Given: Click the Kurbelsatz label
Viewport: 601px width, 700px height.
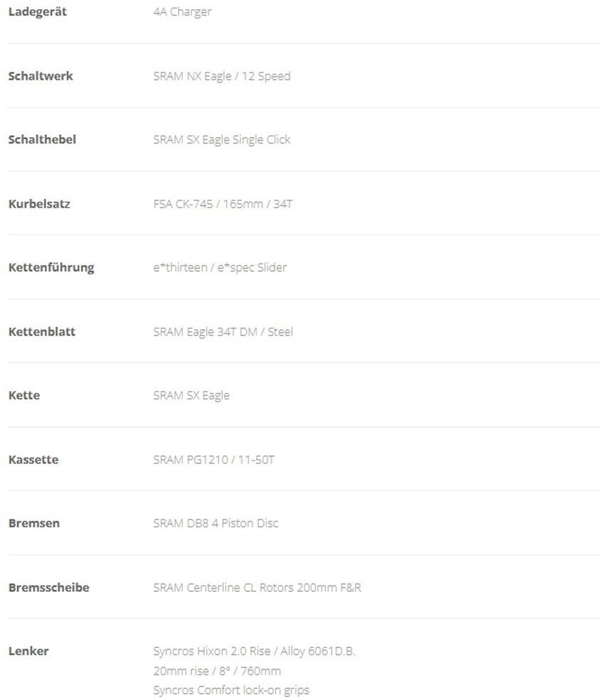Looking at the screenshot, I should [x=39, y=204].
